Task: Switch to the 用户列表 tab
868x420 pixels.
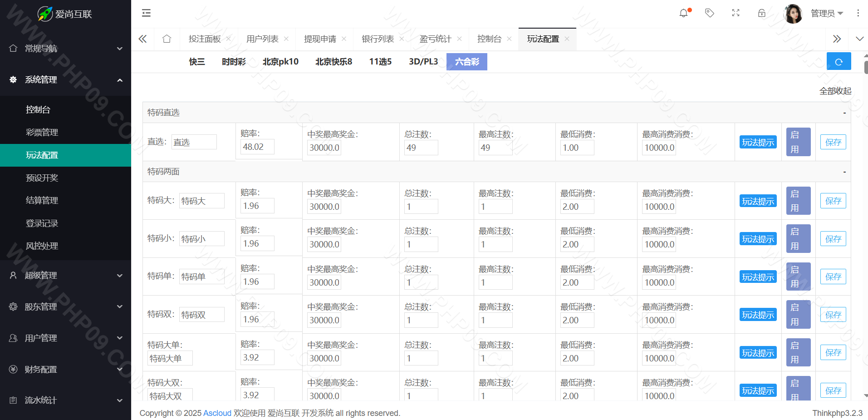Action: pos(262,39)
